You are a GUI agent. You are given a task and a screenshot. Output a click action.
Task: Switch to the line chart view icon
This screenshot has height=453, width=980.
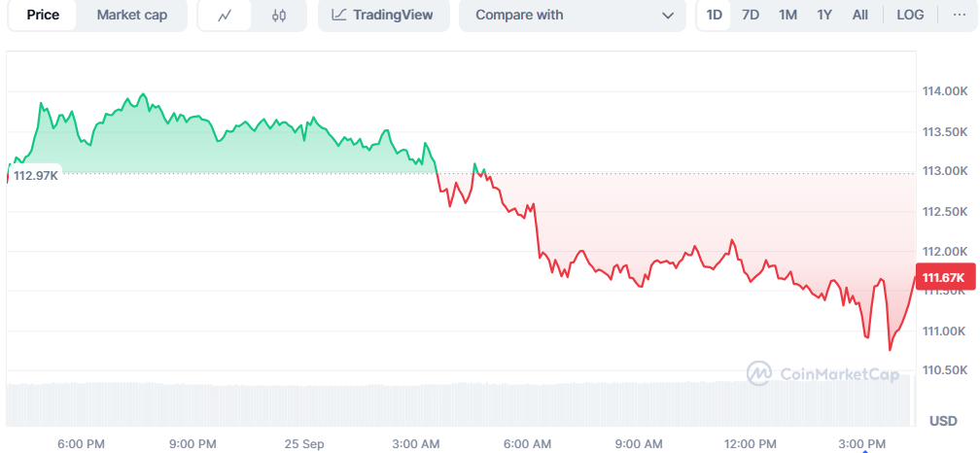click(x=225, y=16)
